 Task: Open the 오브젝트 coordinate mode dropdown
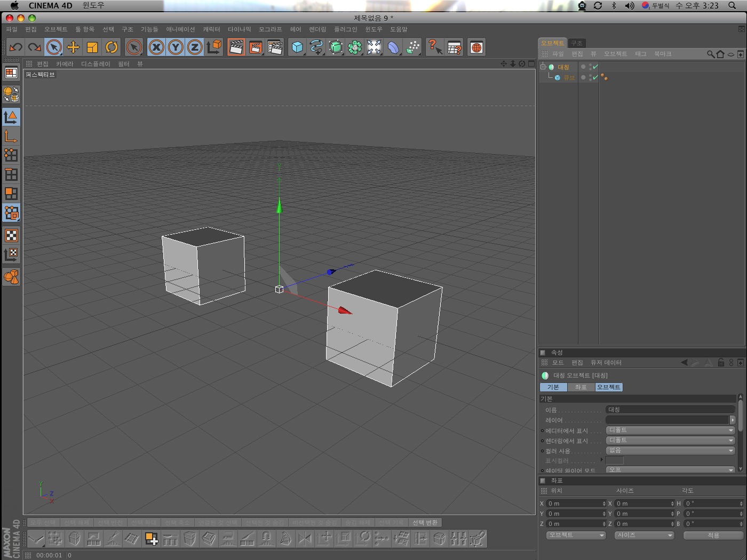(x=576, y=535)
